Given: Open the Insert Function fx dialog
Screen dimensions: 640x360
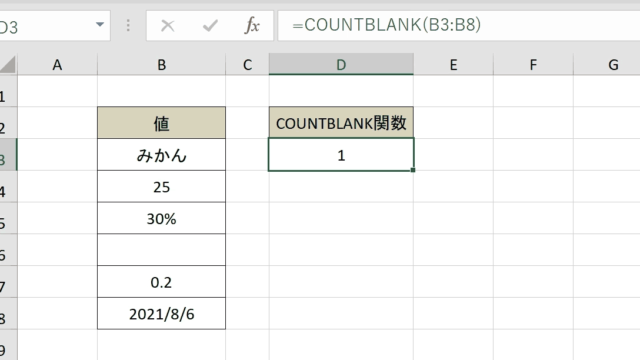Looking at the screenshot, I should click(x=252, y=26).
